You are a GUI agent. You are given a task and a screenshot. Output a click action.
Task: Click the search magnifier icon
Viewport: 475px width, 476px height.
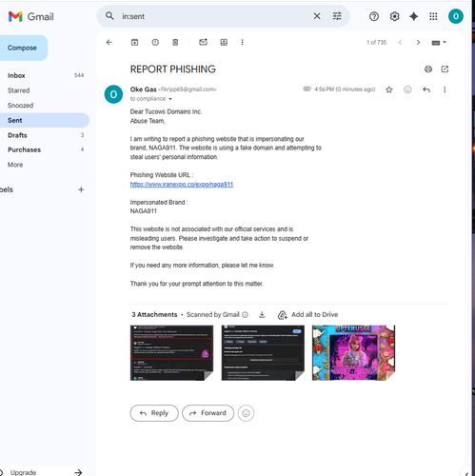coord(109,16)
